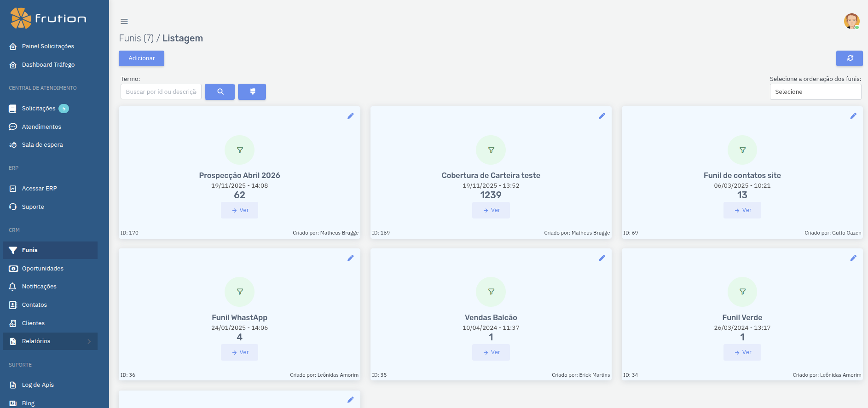This screenshot has height=408, width=868.
Task: Click the Adicionar button
Action: pos(141,58)
